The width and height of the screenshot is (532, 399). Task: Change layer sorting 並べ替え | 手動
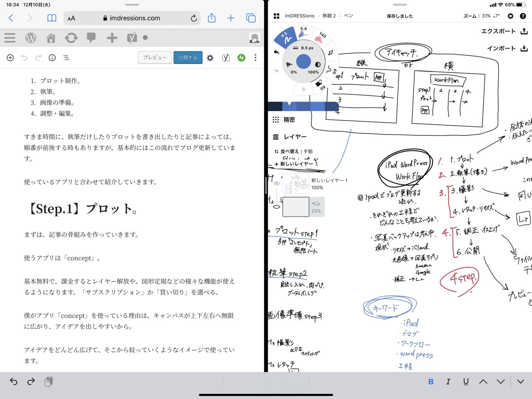coord(293,151)
